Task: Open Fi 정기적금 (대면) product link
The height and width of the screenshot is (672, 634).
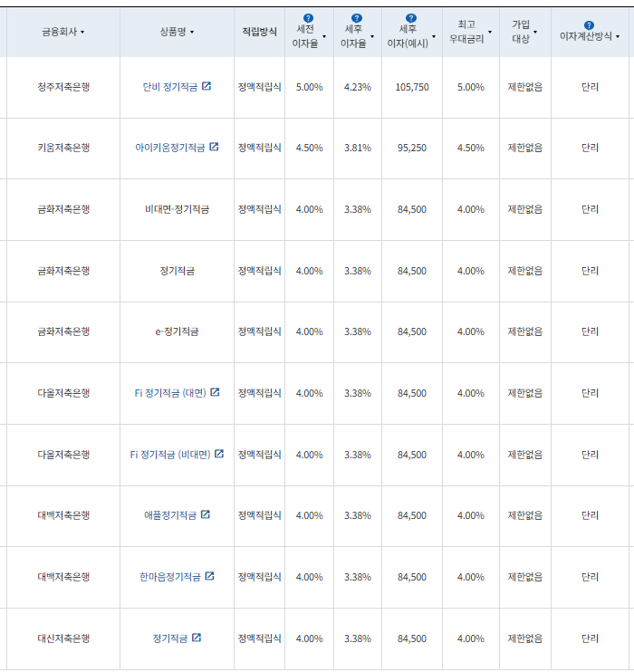Action: point(170,393)
